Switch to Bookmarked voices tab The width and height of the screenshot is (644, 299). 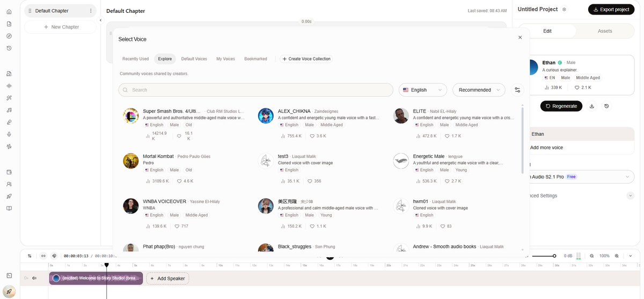coord(255,59)
